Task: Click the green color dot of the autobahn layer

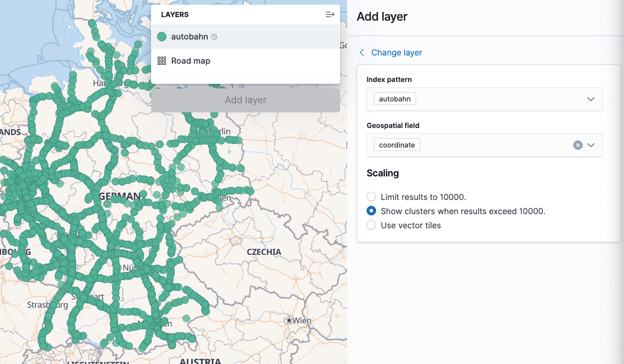Action: 161,36
